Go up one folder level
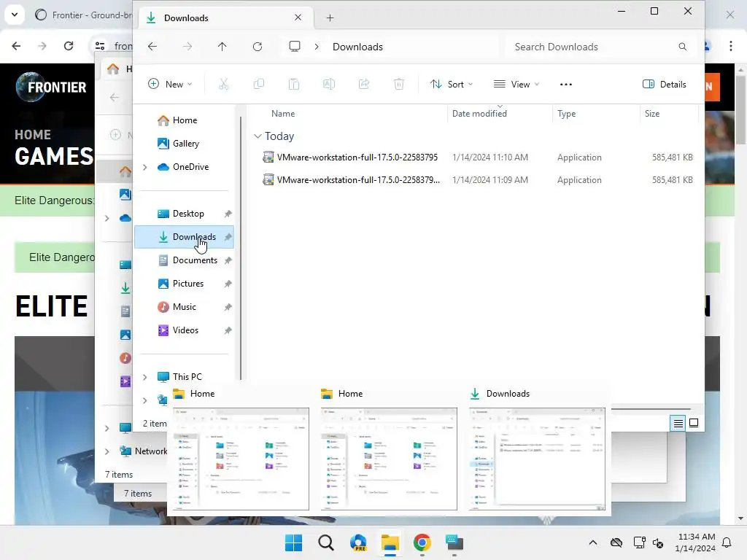This screenshot has width=747, height=560. (x=222, y=46)
